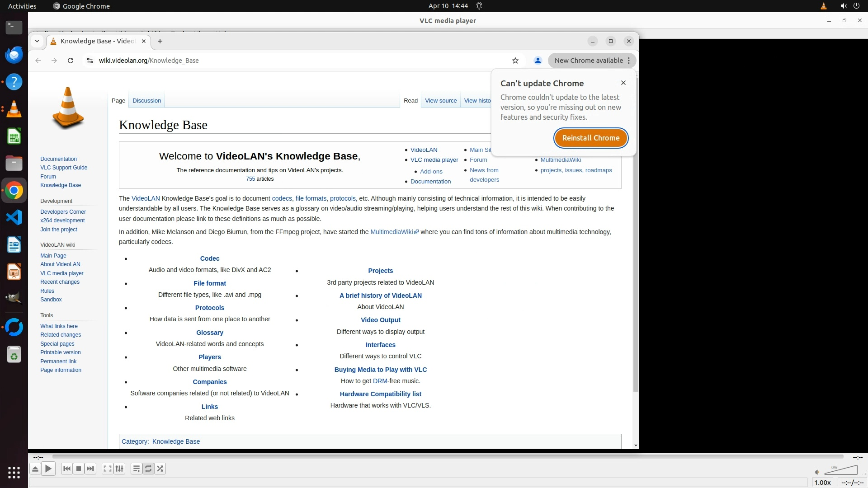Toggle random shuffle playback button
The image size is (868, 488).
coord(160,469)
